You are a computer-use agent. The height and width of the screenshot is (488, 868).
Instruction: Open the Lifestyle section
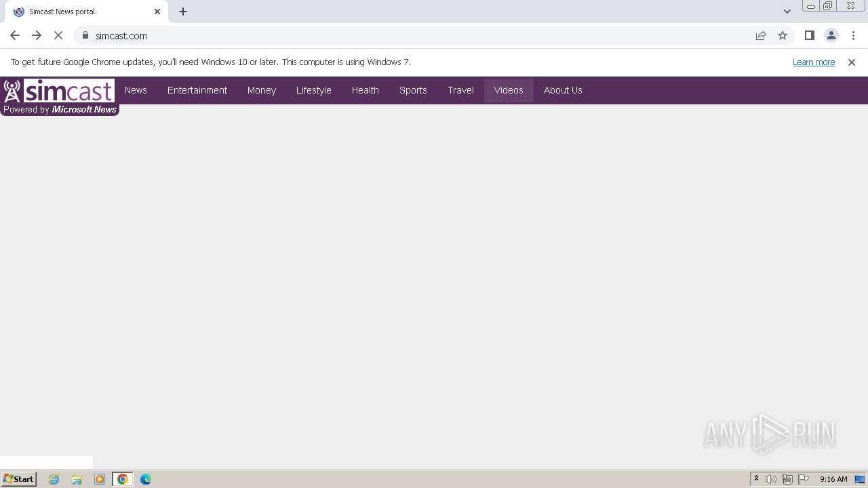(314, 90)
